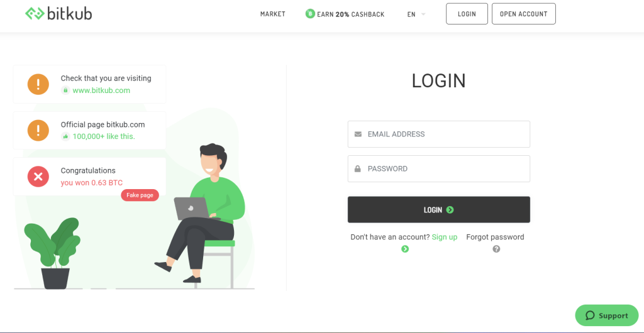The height and width of the screenshot is (333, 644).
Task: Click the LOGIN button in the header
Action: point(467,14)
